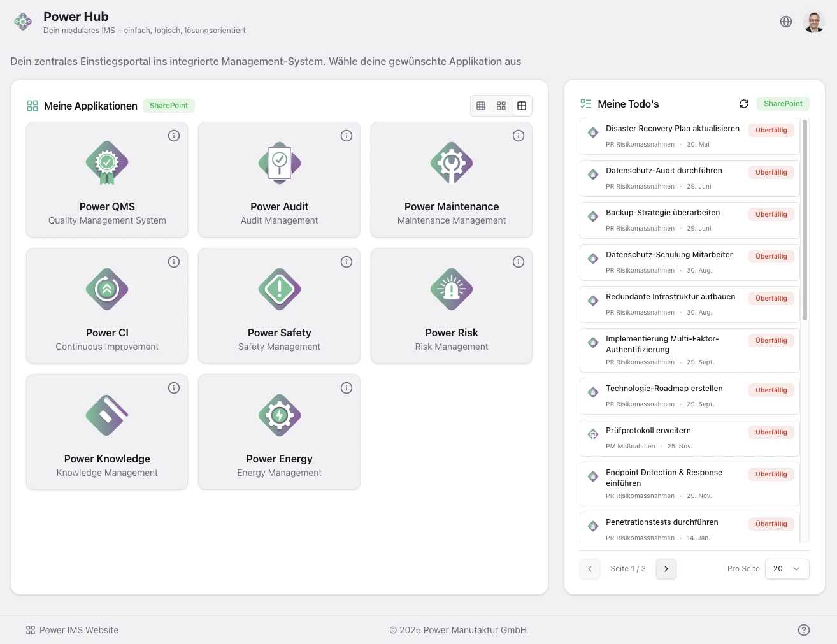837x644 pixels.
Task: Show info for Power Safety
Action: 347,262
